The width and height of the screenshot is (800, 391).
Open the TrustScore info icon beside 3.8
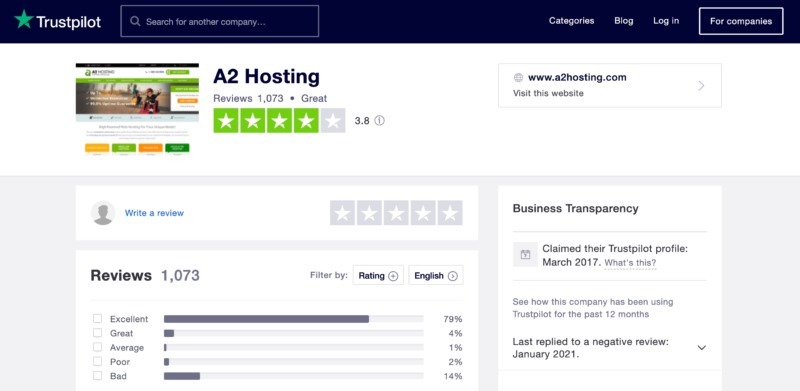380,121
